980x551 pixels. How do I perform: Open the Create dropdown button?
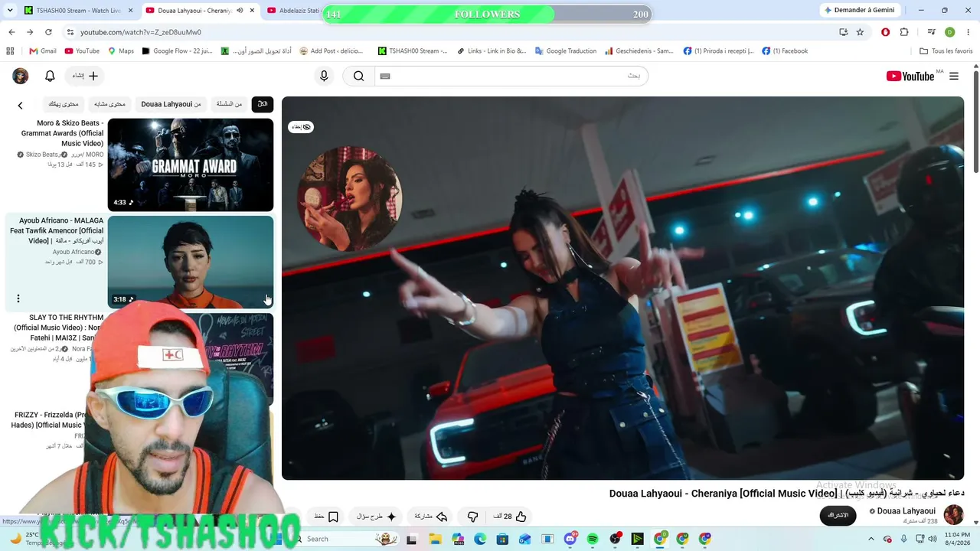[86, 76]
